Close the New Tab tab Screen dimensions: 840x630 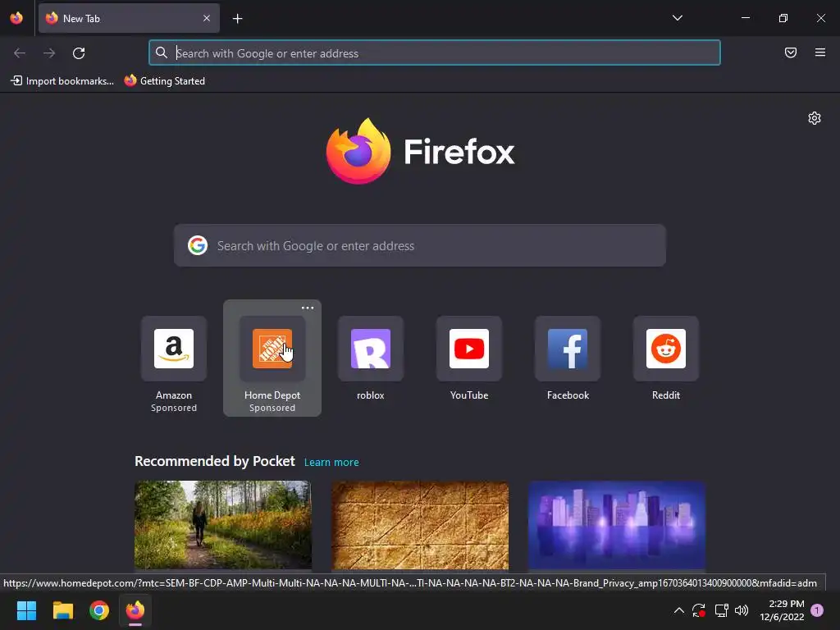pyautogui.click(x=207, y=18)
